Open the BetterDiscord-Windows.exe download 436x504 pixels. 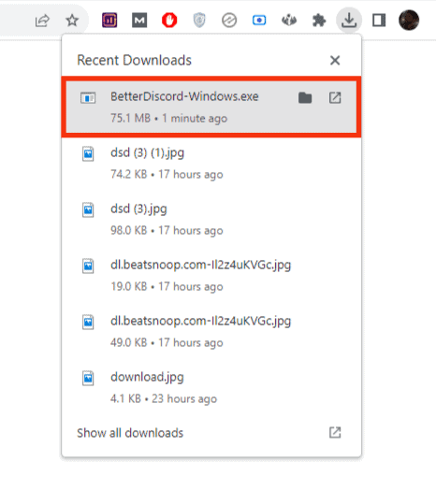click(211, 107)
